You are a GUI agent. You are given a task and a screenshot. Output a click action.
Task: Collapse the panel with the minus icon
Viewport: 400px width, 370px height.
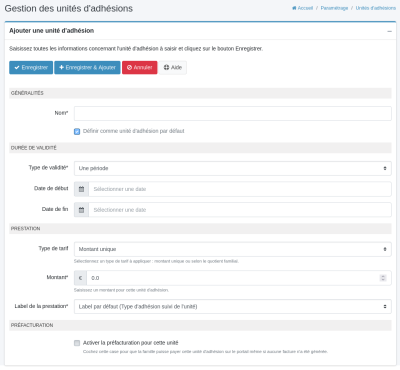tap(389, 31)
